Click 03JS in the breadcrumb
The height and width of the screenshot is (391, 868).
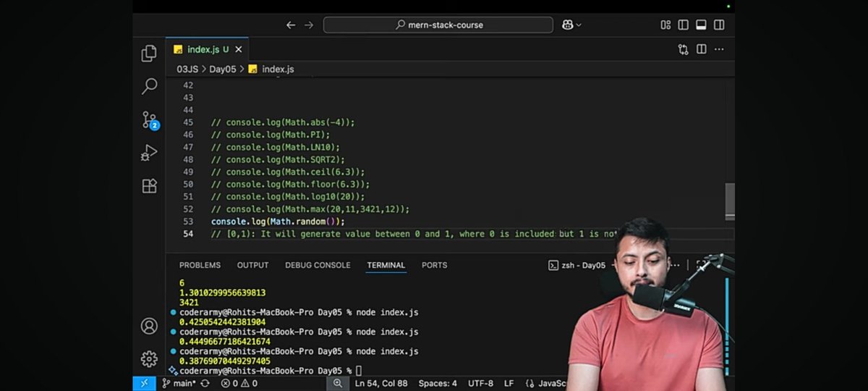pyautogui.click(x=189, y=70)
